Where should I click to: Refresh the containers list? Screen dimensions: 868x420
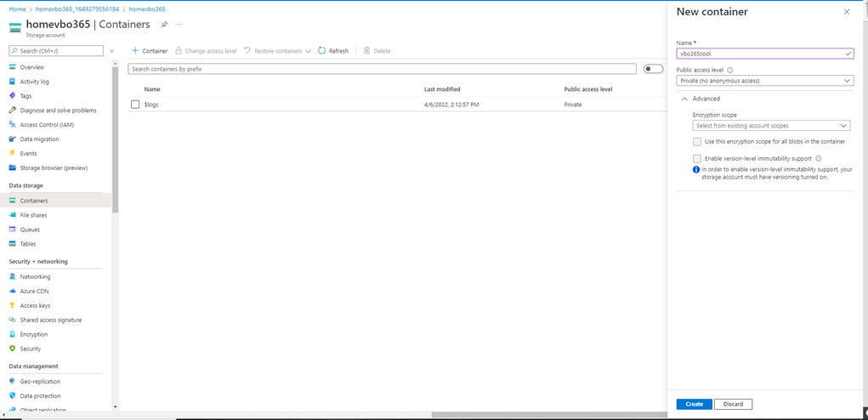[x=333, y=51]
